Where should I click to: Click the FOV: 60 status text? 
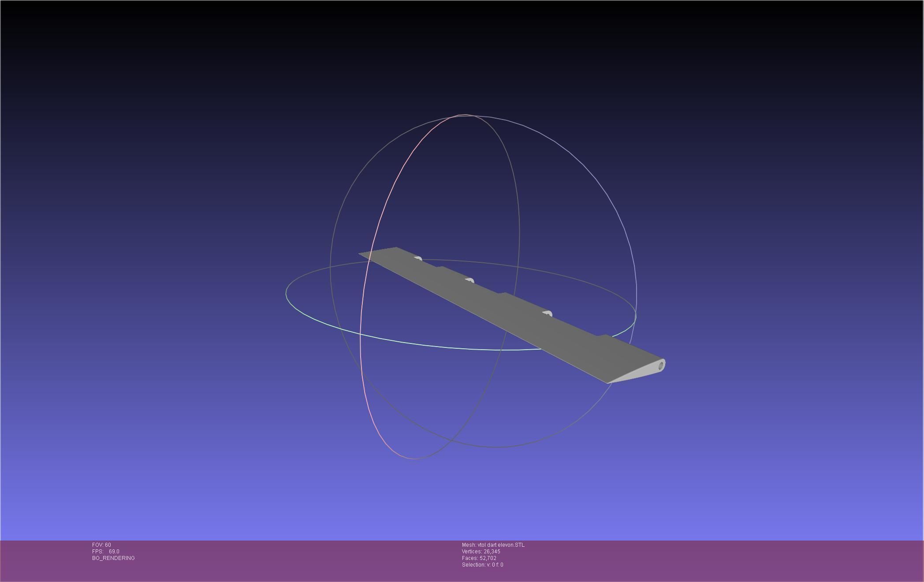coord(101,545)
